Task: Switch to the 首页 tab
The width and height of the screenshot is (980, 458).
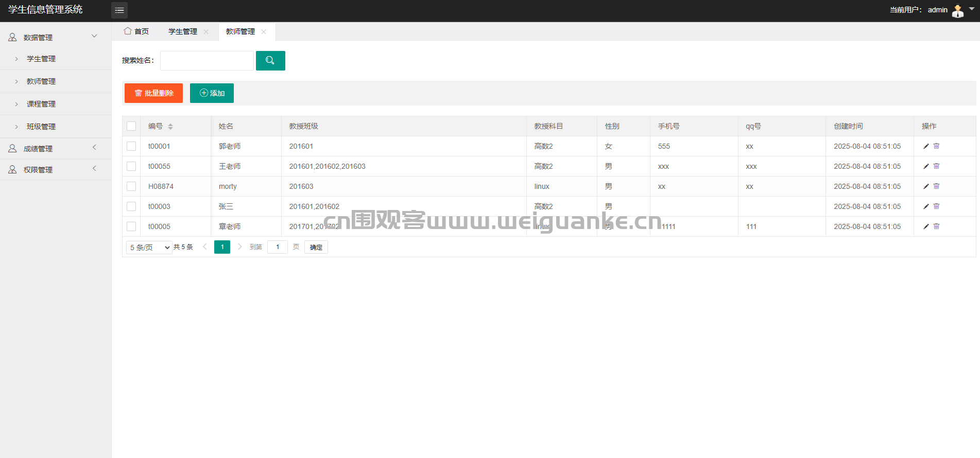Action: (136, 31)
